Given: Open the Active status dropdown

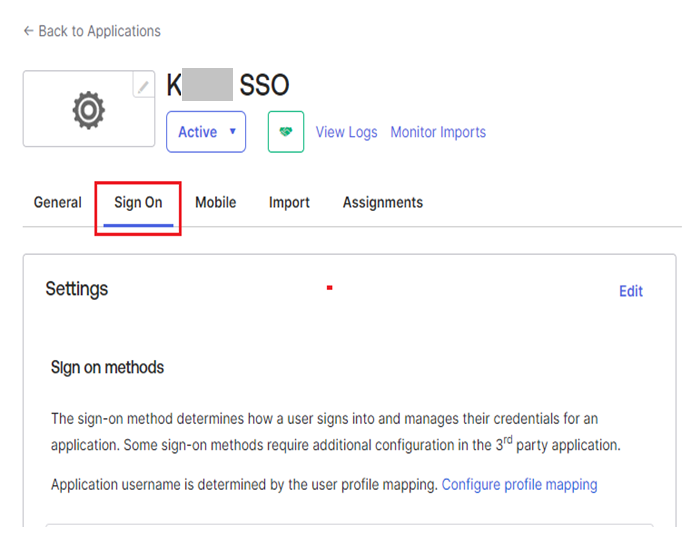Looking at the screenshot, I should 206,132.
